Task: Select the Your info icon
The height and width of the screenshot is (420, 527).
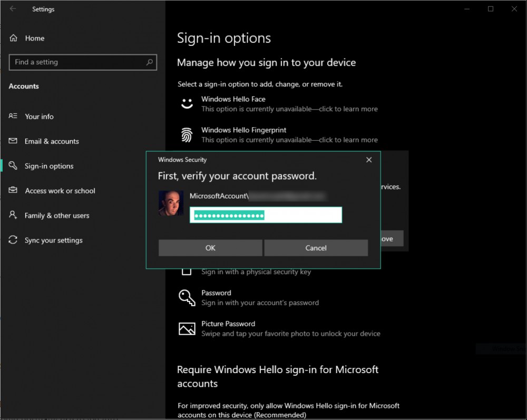Action: pyautogui.click(x=13, y=116)
